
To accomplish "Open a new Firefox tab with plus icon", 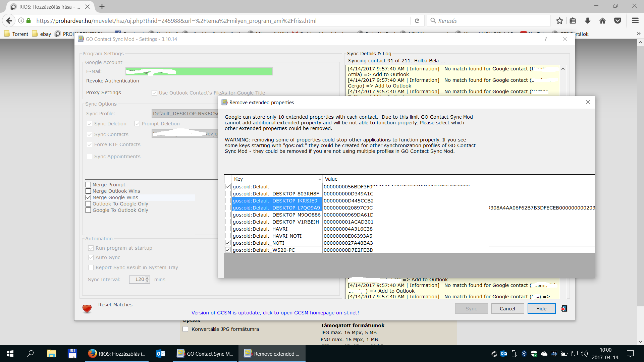I will 102,7.
